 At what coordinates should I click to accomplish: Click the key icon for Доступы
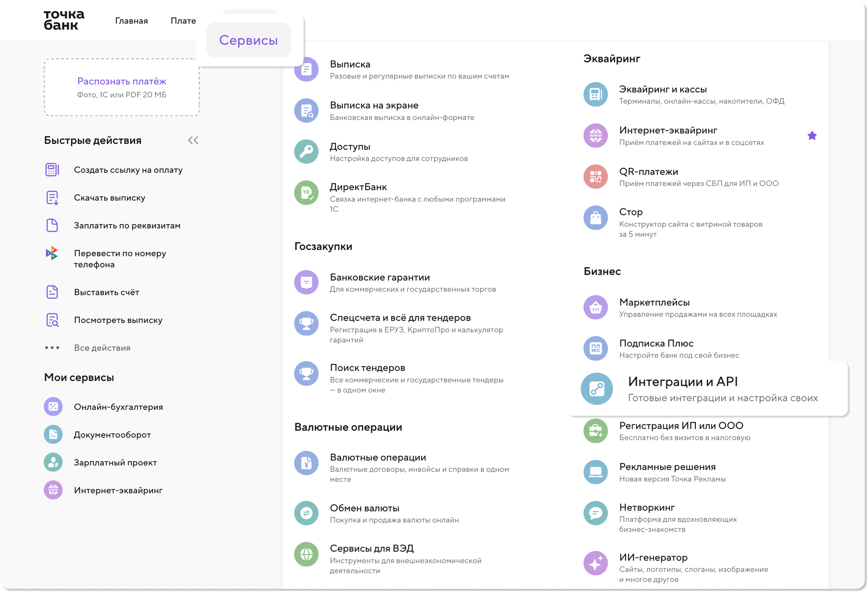point(306,152)
